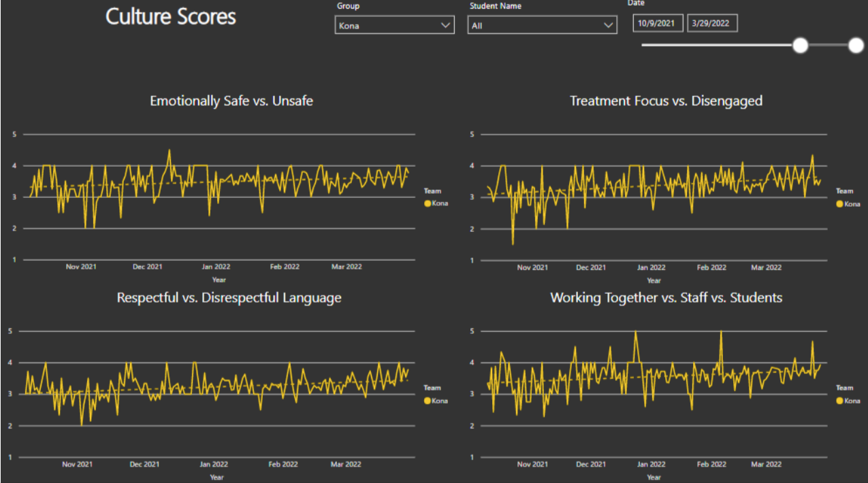Click the date slider track left of handles

[x=715, y=46]
